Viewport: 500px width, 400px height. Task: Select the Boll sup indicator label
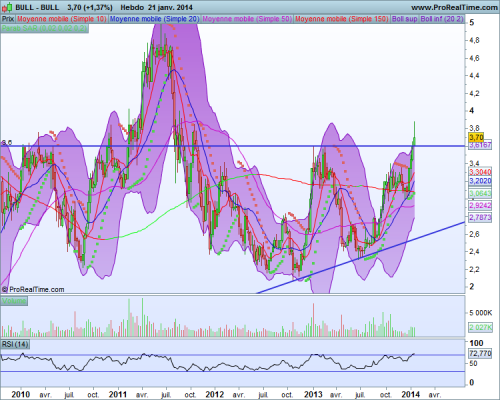point(405,19)
